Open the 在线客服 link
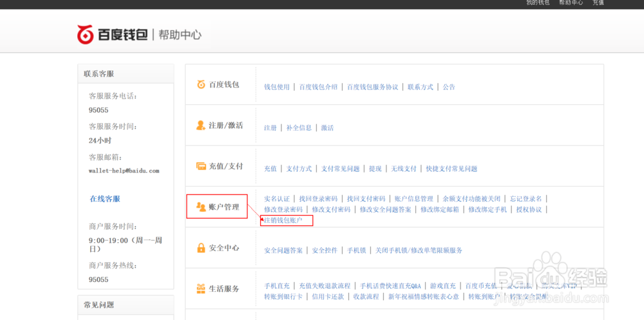The width and height of the screenshot is (644, 320). [x=105, y=199]
